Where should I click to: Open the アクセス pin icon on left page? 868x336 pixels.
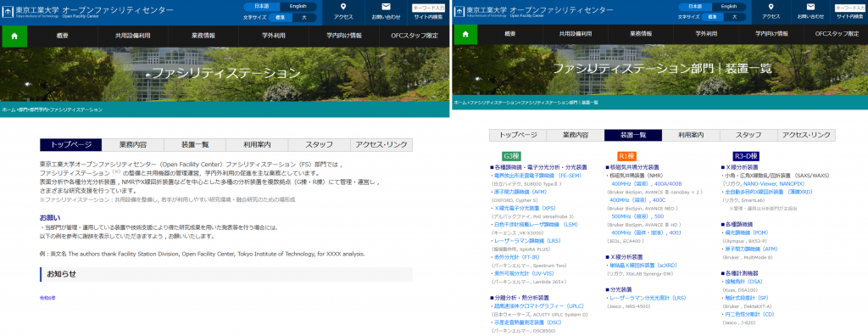(x=344, y=7)
